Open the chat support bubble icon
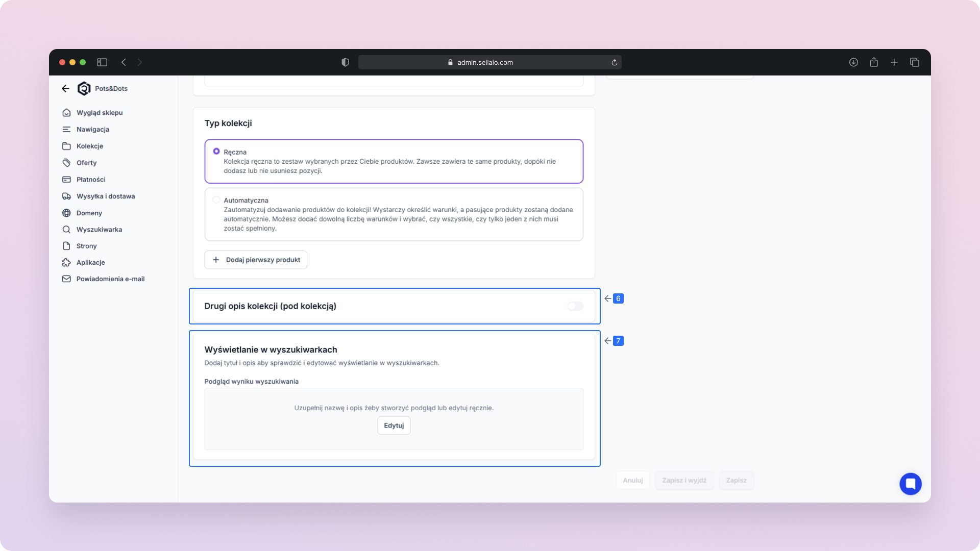The width and height of the screenshot is (980, 551). pyautogui.click(x=910, y=484)
